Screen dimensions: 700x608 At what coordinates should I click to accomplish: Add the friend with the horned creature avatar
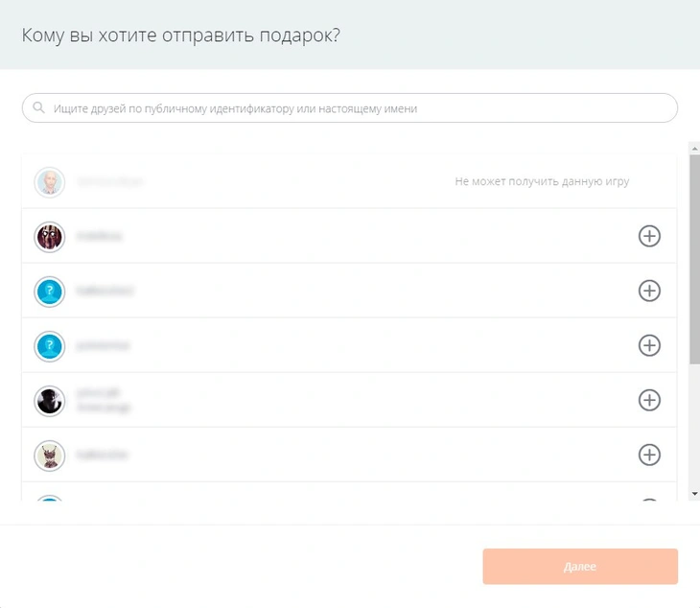[649, 455]
